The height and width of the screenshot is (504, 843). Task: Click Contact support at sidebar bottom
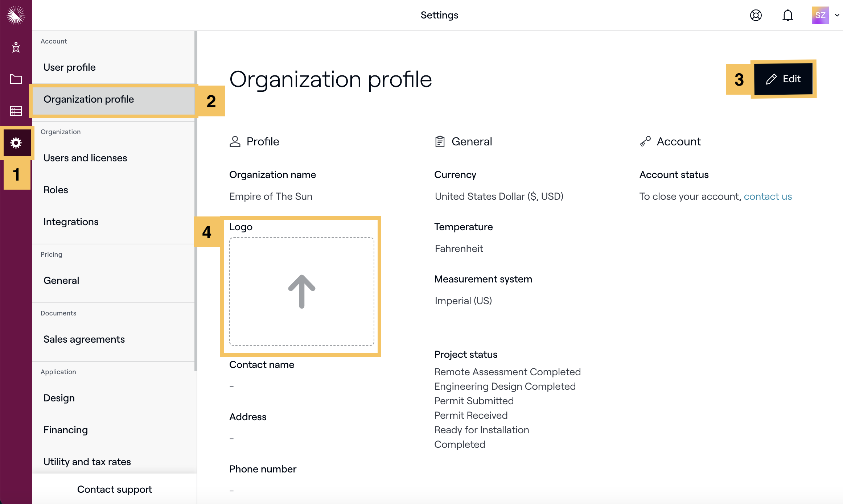(x=115, y=489)
